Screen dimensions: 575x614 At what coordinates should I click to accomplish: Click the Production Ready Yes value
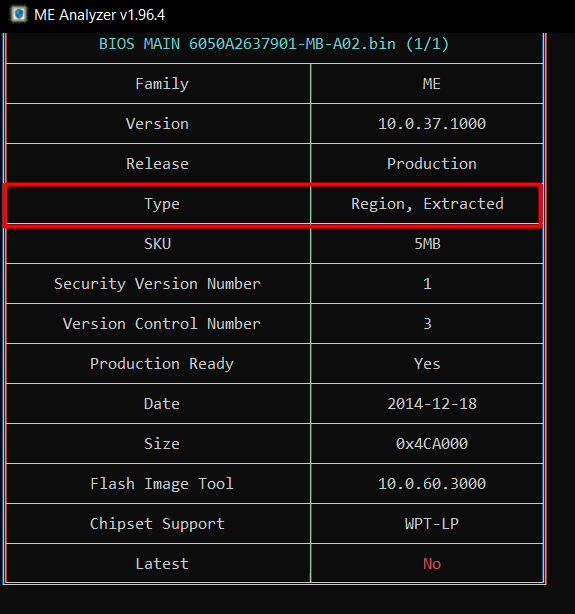coord(427,364)
